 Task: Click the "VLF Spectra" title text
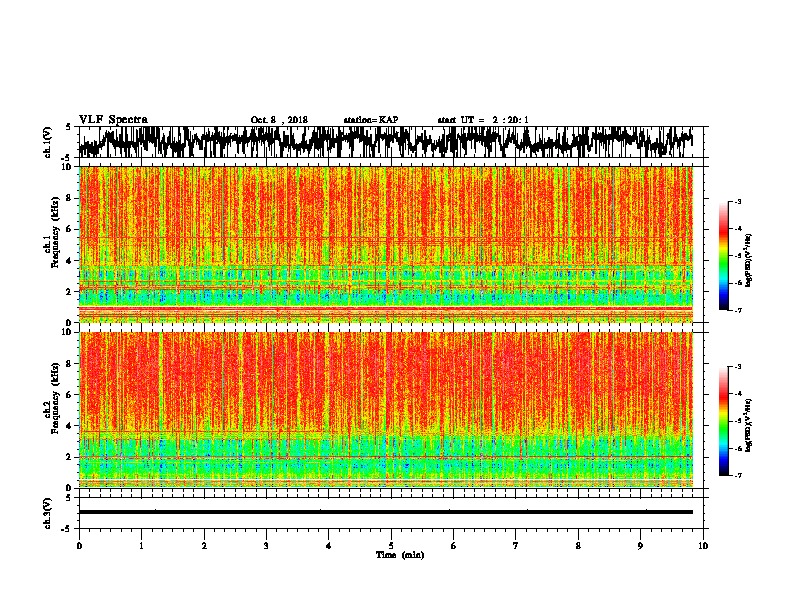(113, 120)
